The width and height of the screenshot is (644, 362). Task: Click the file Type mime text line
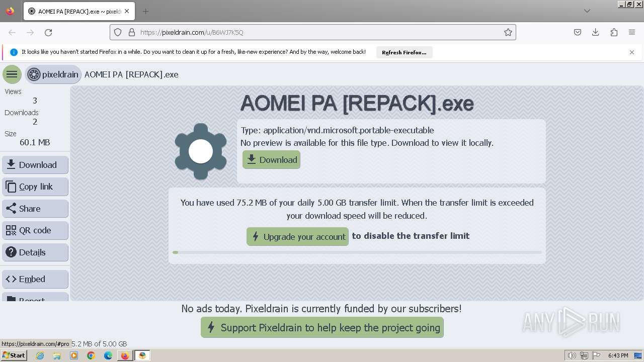[337, 130]
